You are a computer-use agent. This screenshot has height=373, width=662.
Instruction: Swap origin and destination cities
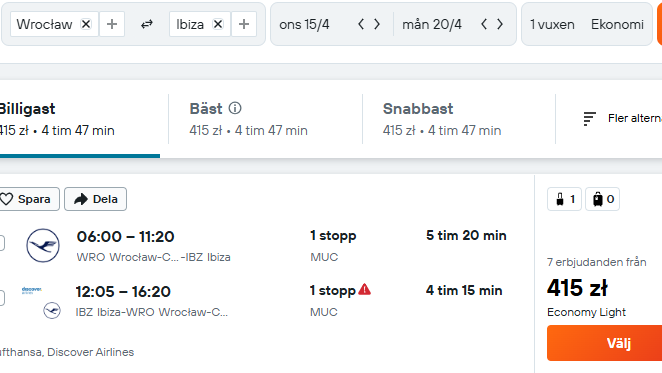pos(147,25)
